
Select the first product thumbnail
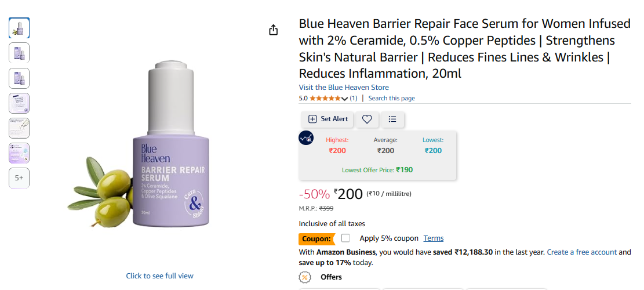19,28
